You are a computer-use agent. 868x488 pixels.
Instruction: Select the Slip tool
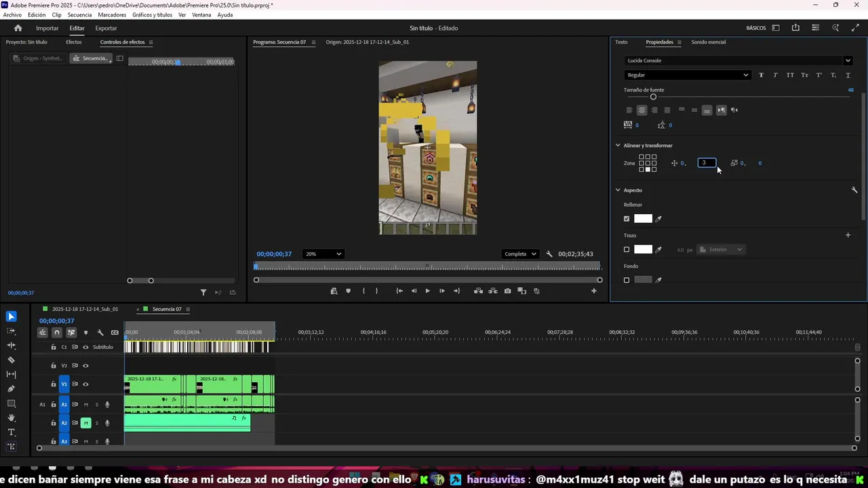tap(12, 374)
